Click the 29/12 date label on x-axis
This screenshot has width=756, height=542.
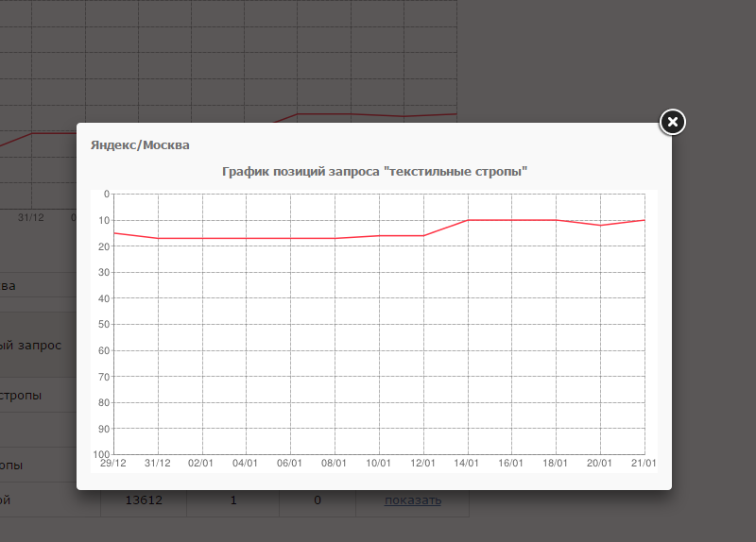pyautogui.click(x=113, y=463)
